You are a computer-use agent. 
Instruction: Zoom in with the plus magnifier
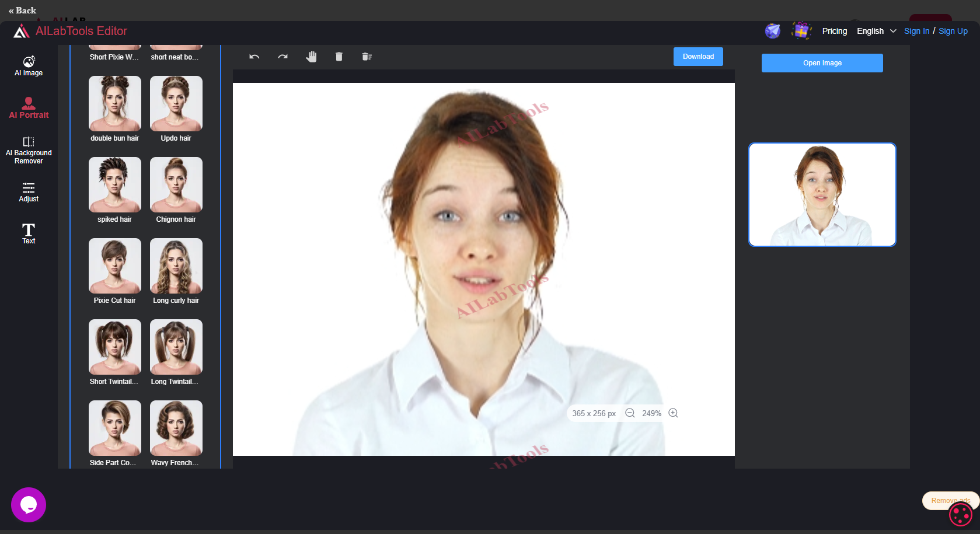tap(673, 413)
